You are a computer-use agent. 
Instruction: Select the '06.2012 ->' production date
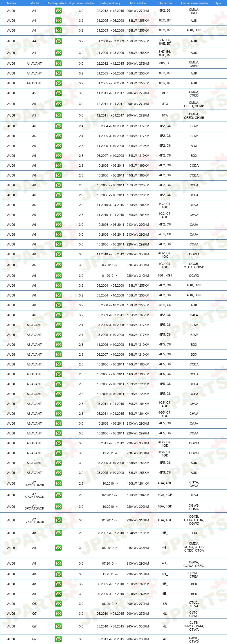(x=110, y=604)
